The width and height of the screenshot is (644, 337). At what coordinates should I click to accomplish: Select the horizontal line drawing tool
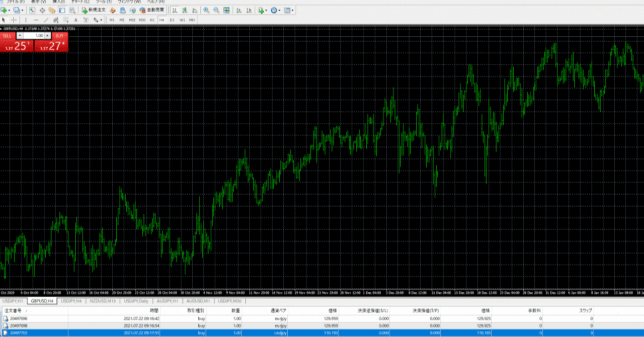[x=36, y=20]
